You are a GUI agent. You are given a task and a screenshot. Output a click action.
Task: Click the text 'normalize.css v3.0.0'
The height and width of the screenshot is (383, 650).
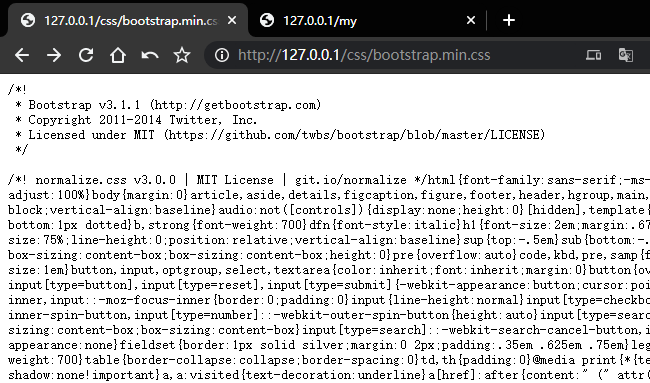tap(106, 180)
